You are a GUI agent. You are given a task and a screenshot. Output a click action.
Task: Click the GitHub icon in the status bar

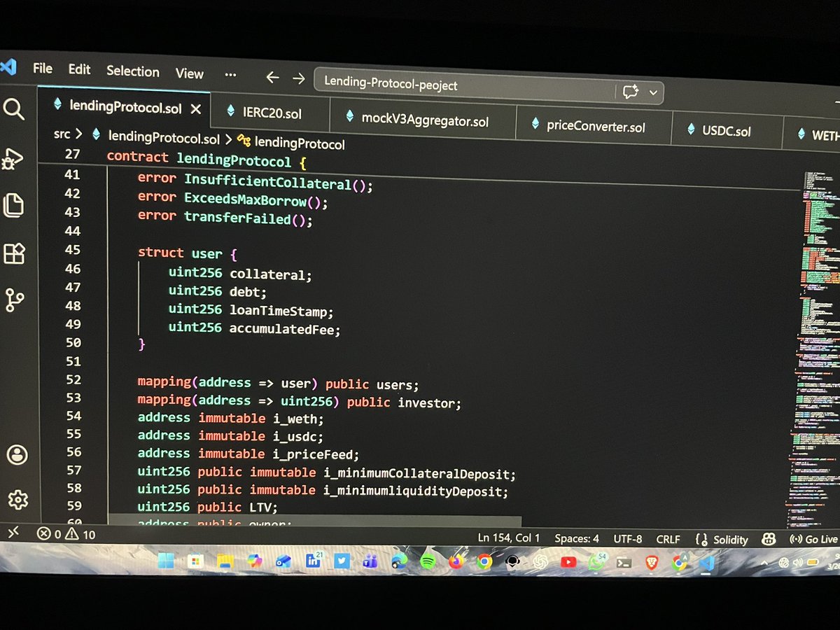pyautogui.click(x=769, y=538)
